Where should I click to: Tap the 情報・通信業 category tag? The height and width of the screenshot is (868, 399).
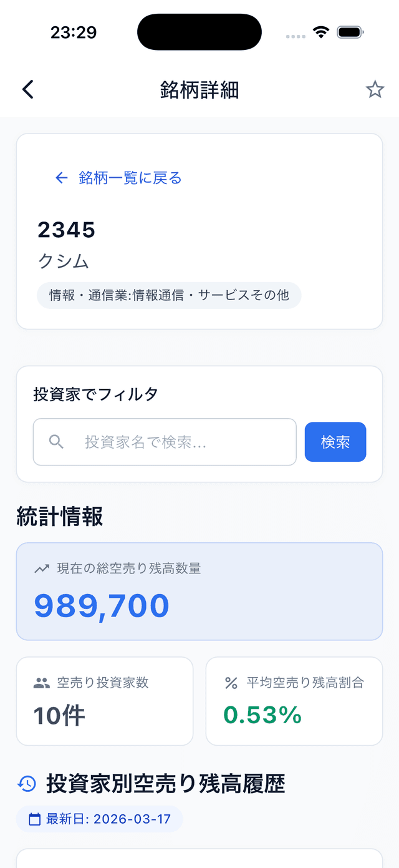pos(168,295)
